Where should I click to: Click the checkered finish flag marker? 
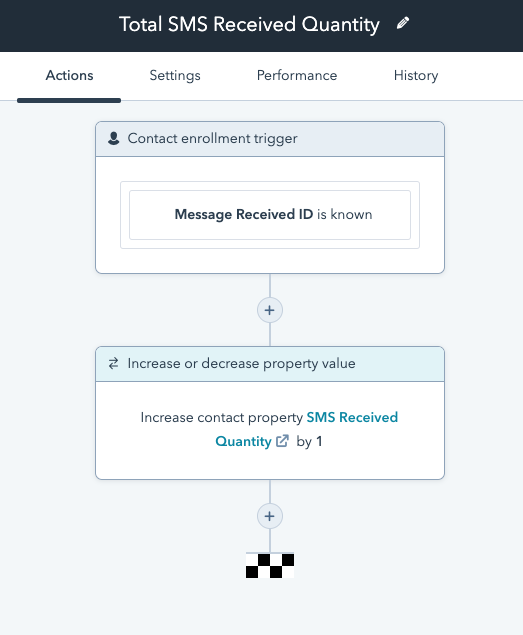[x=270, y=565]
